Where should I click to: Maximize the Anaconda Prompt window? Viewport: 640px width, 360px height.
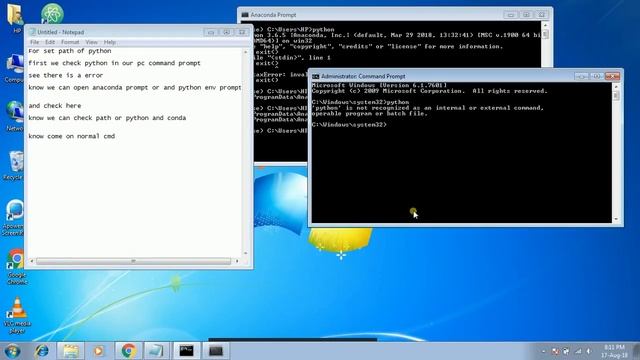527,15
